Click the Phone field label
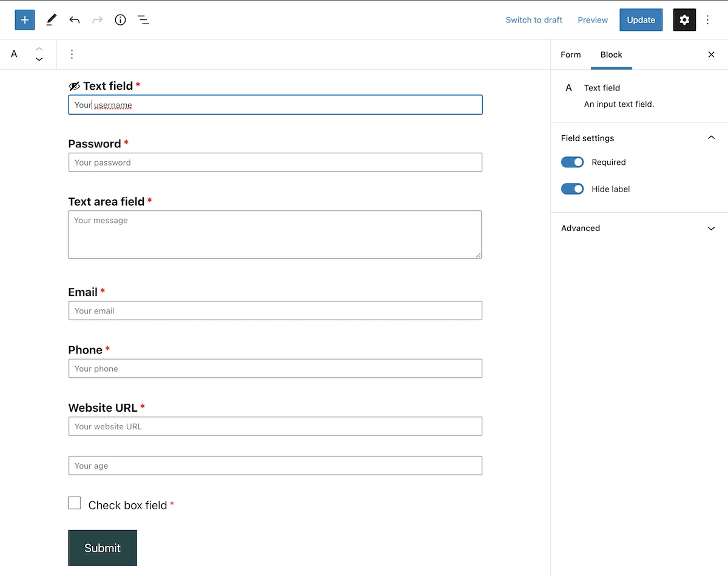 86,350
